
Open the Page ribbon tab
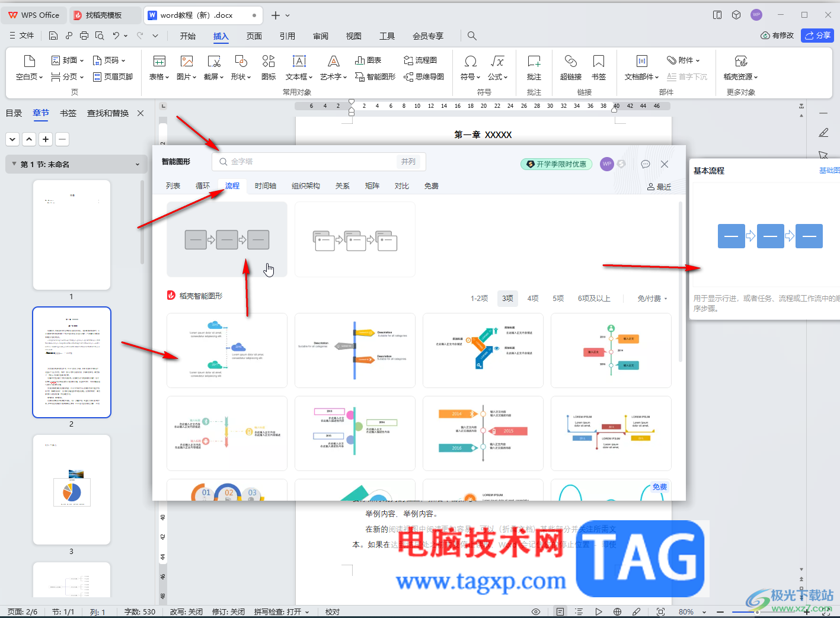[254, 36]
